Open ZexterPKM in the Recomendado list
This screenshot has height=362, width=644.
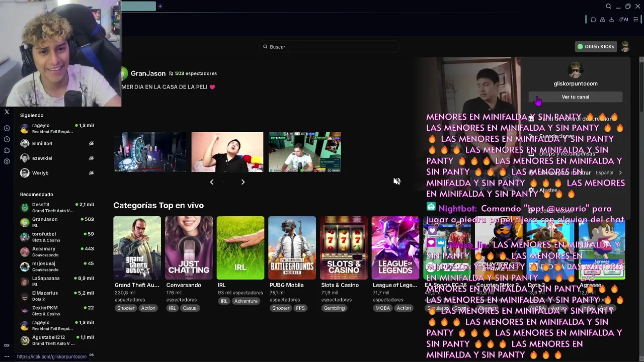click(x=57, y=311)
